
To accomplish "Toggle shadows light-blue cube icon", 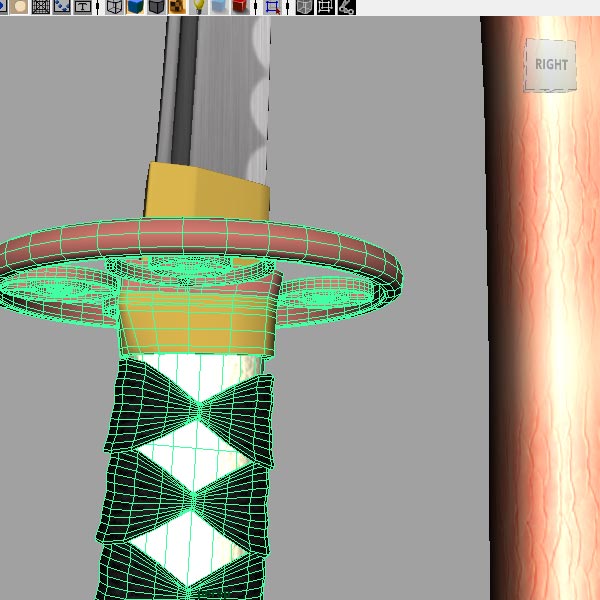I will 219,7.
